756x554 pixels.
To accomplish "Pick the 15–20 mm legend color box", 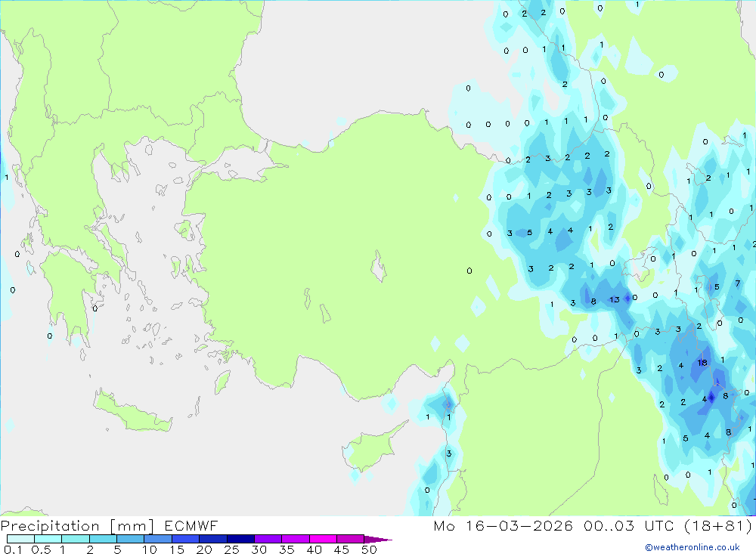I will pyautogui.click(x=186, y=539).
